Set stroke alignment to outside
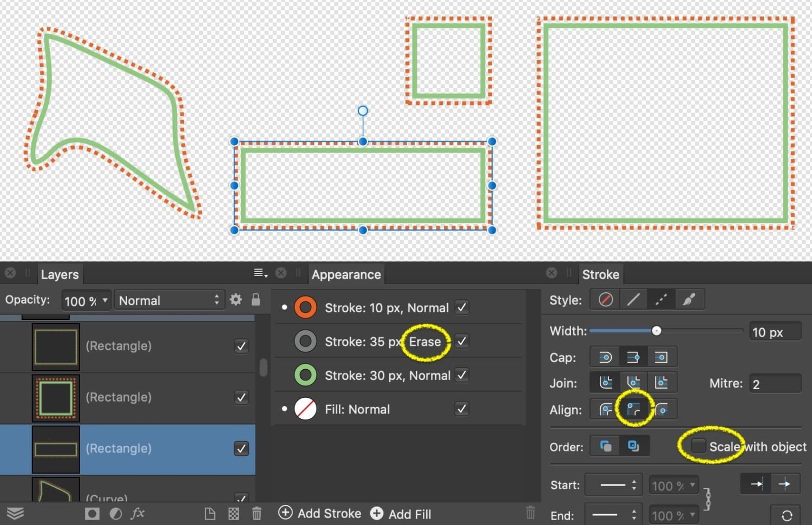 (661, 410)
